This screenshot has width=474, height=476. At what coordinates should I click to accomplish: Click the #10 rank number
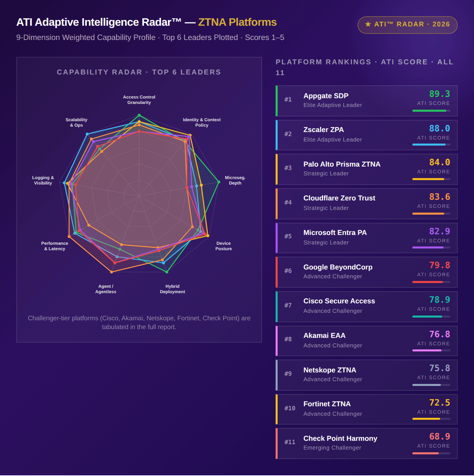(290, 408)
